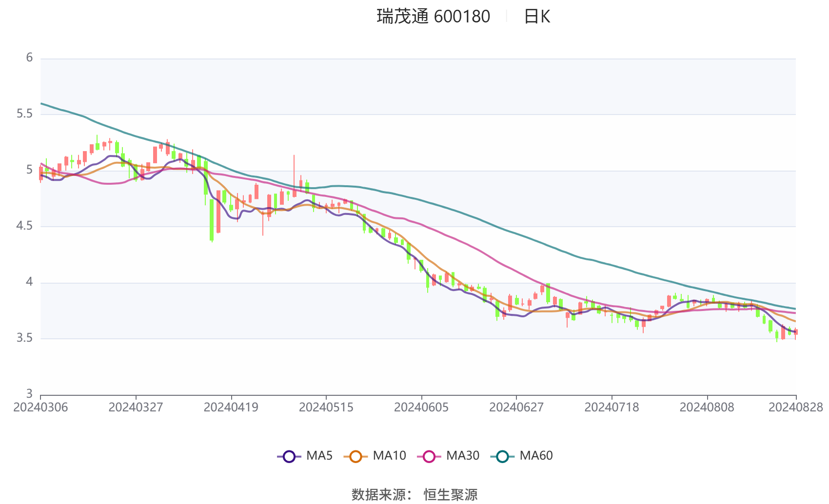Toggle the MA5 series via its label

[x=319, y=456]
